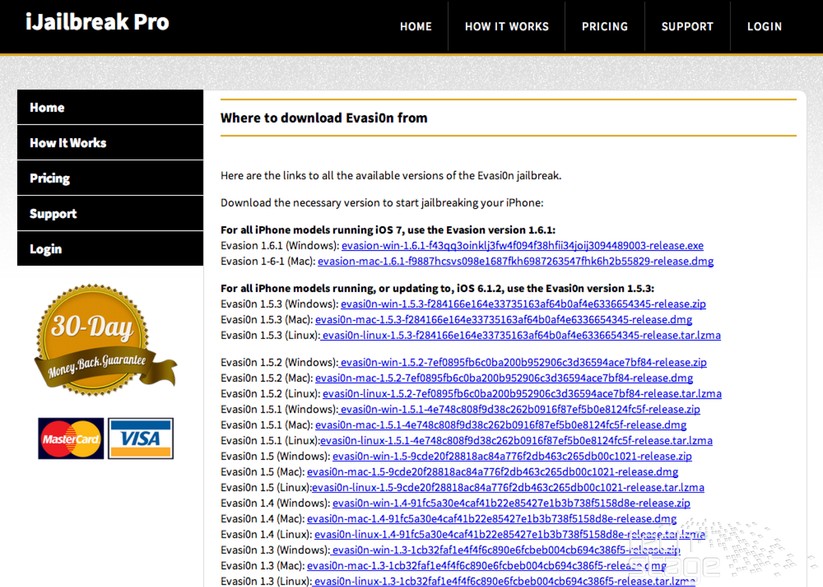Select Home in the left sidebar
Viewport: 823px width, 587px height.
[110, 108]
